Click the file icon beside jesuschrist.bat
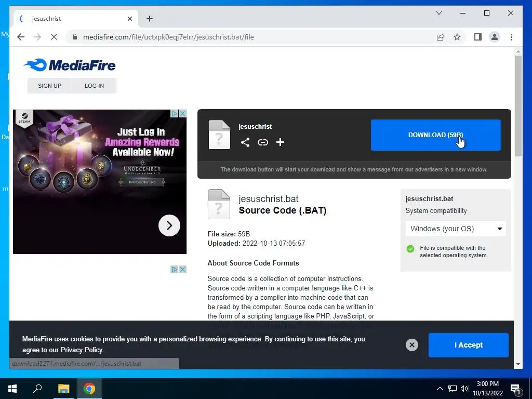 point(219,204)
